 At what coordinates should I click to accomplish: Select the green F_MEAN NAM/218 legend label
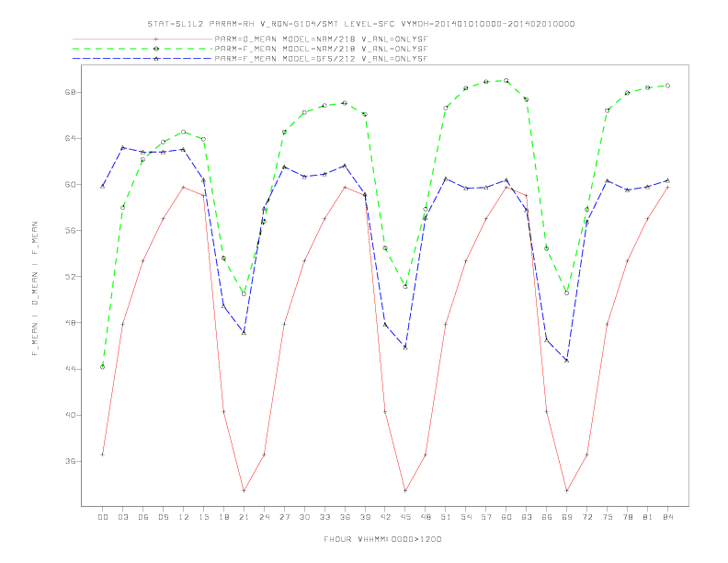point(321,49)
